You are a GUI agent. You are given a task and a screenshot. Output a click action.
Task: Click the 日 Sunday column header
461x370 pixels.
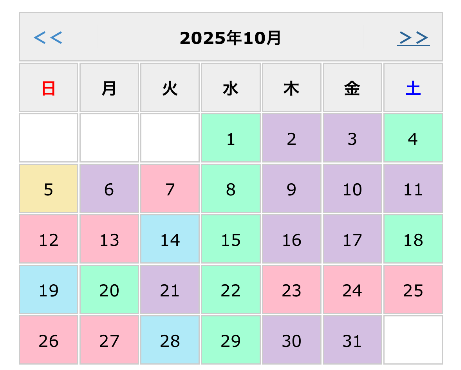49,88
